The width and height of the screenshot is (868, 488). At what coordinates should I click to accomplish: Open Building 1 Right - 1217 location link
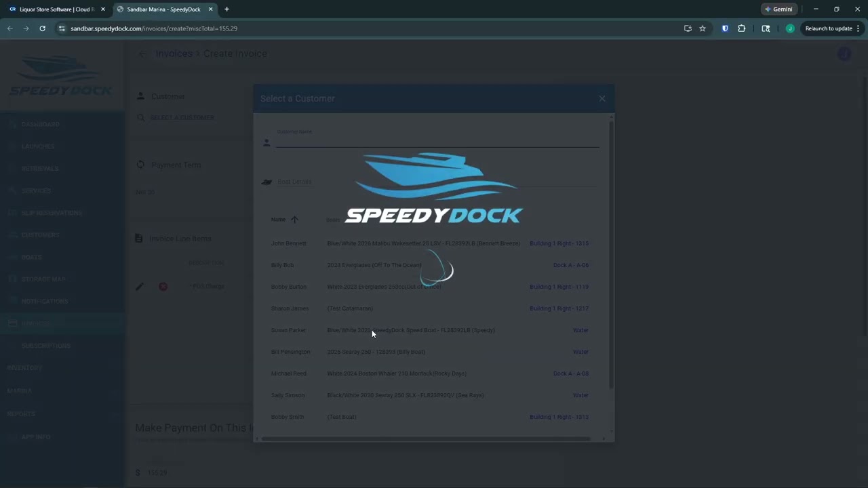(559, 308)
